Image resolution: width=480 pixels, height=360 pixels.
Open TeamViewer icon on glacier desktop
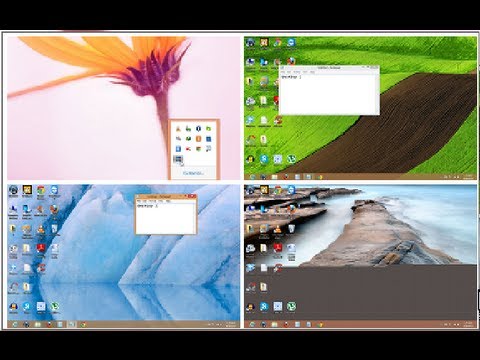tap(54, 191)
